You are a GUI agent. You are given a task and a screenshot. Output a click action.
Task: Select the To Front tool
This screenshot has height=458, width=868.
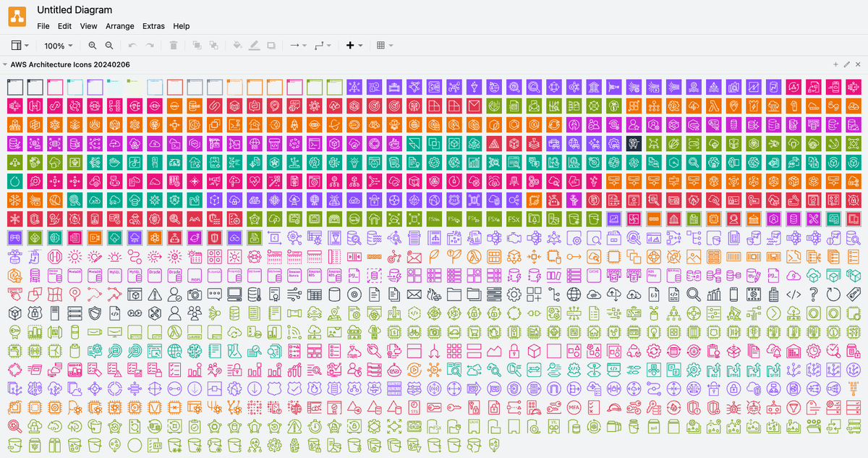tap(196, 45)
